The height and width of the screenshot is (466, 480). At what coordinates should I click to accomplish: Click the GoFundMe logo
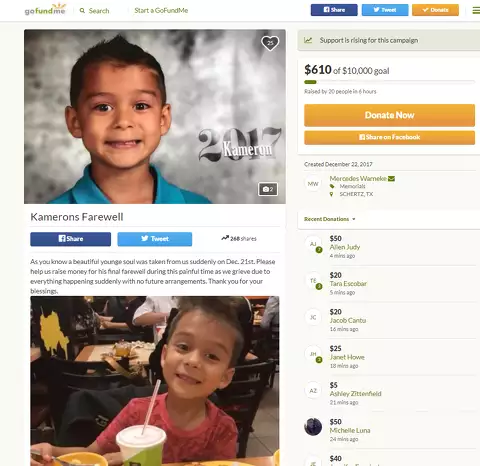tap(45, 9)
